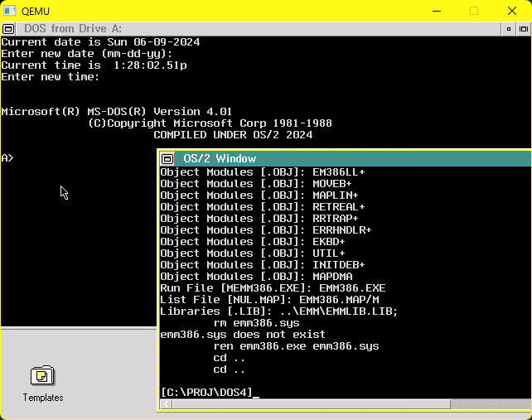Click the 'Enter new time:' line
532x420 pixels.
(x=51, y=77)
